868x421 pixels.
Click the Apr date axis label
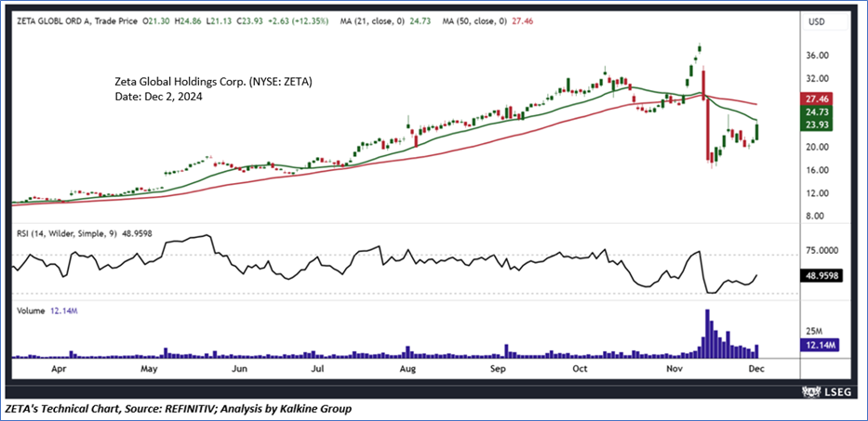click(x=58, y=368)
